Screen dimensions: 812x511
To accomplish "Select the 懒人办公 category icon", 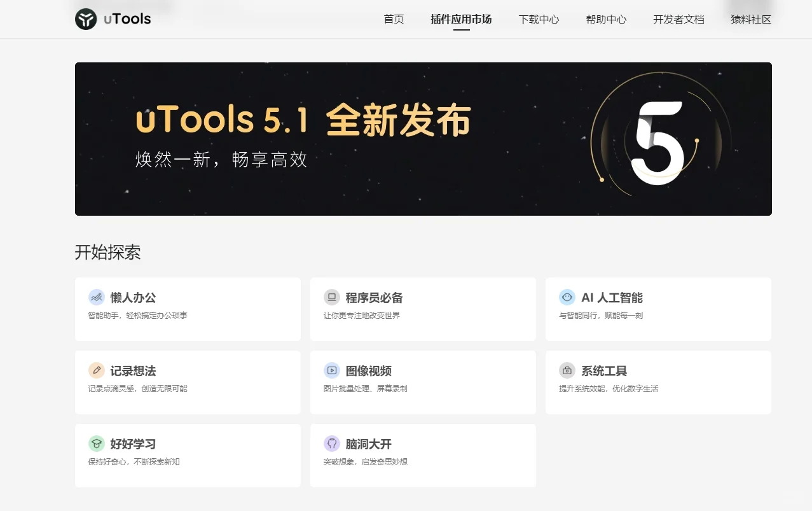I will click(97, 297).
